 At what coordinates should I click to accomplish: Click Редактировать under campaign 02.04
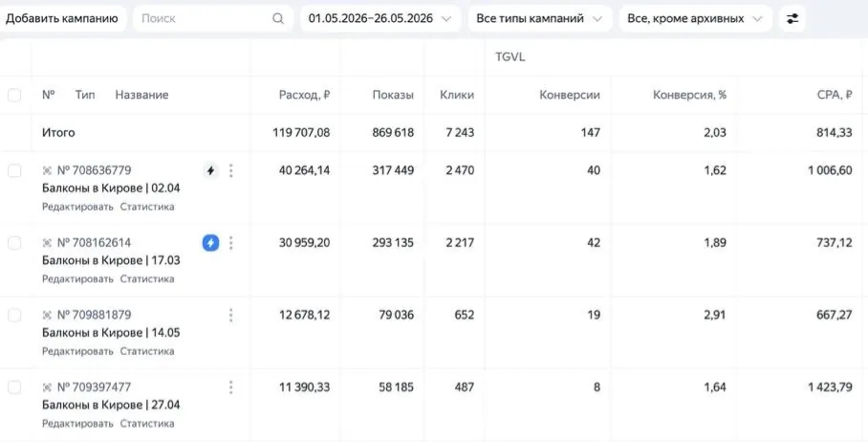point(77,207)
